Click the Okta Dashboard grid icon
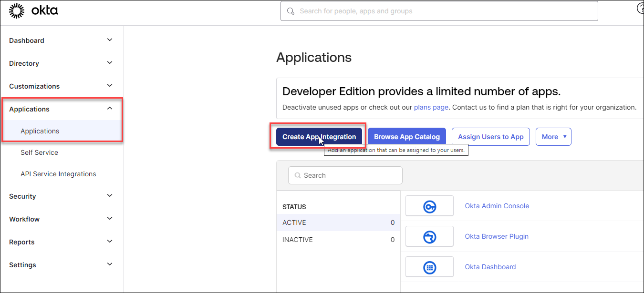 [429, 267]
